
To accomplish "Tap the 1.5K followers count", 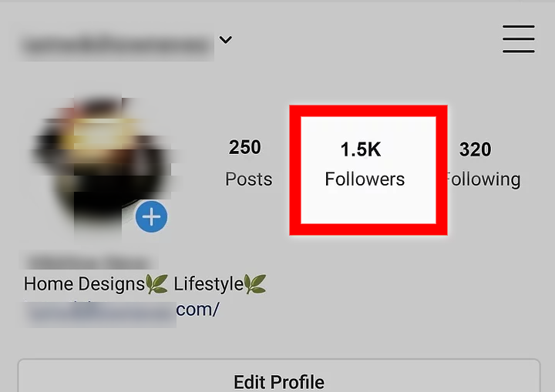I will point(361,149).
